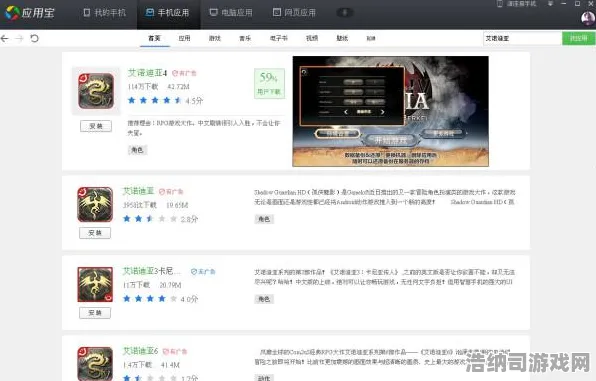
Task: Open the 电脑应用 tab
Action: [231, 13]
